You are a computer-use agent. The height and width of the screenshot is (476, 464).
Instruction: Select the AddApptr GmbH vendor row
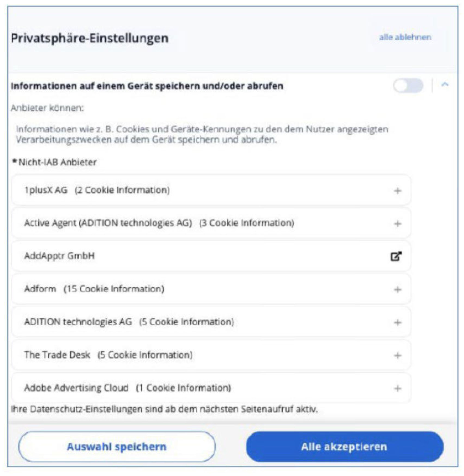click(59, 256)
